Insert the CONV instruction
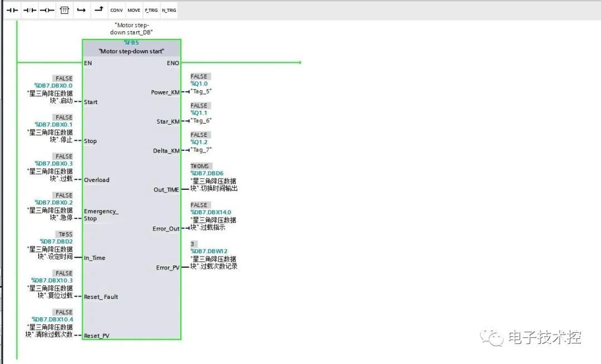 116,11
